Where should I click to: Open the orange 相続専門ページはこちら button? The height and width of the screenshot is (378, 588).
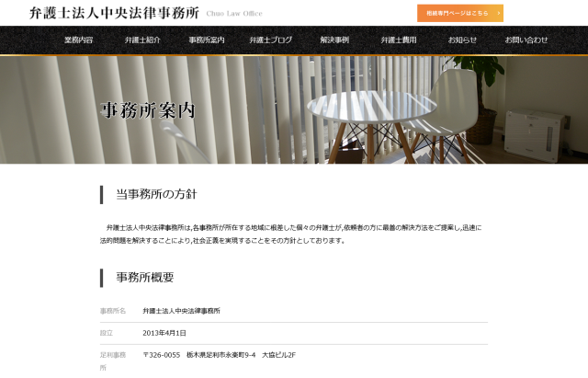[x=459, y=13]
